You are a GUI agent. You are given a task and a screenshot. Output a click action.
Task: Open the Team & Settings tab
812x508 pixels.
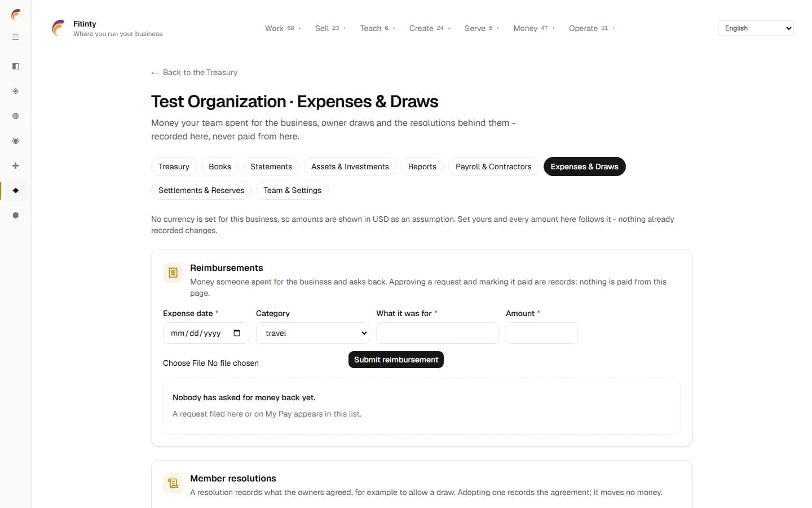click(x=292, y=190)
